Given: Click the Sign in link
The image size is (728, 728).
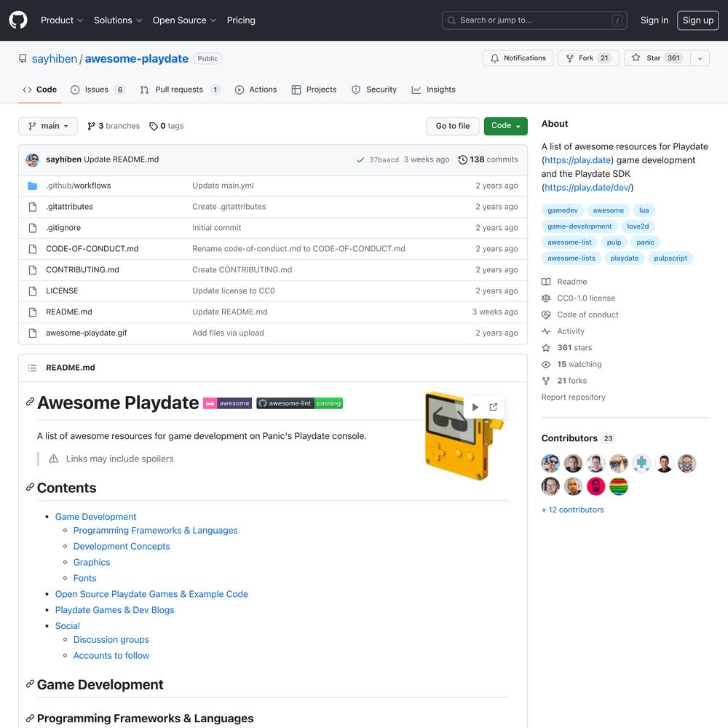Looking at the screenshot, I should click(654, 20).
